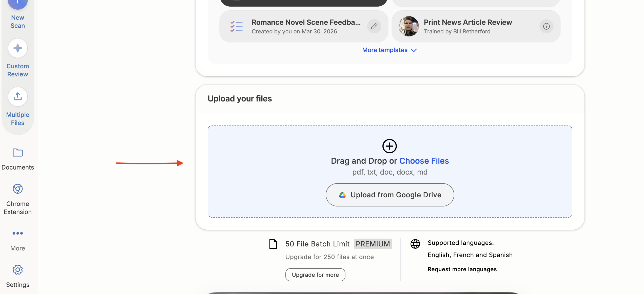Click the Choose Files link
This screenshot has width=644, height=294.
pyautogui.click(x=424, y=161)
